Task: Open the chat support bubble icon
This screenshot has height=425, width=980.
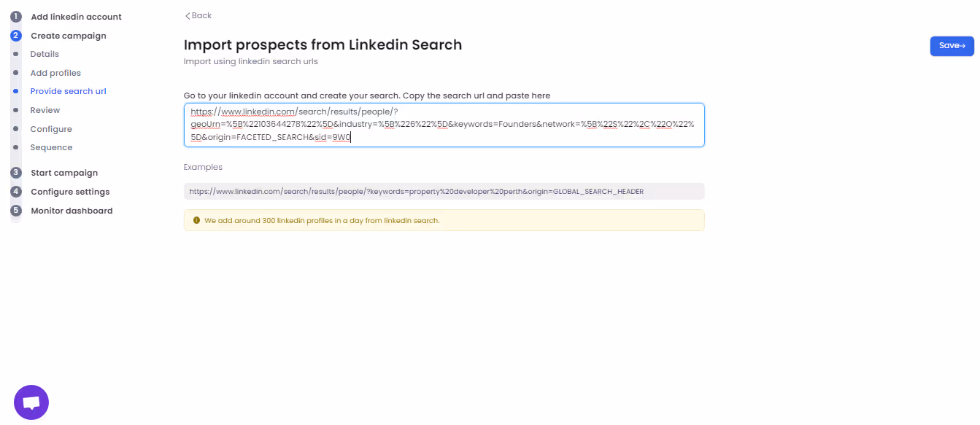Action: (31, 402)
